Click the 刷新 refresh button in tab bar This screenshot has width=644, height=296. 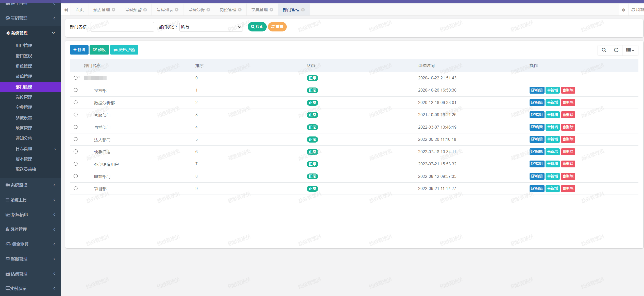(x=637, y=10)
